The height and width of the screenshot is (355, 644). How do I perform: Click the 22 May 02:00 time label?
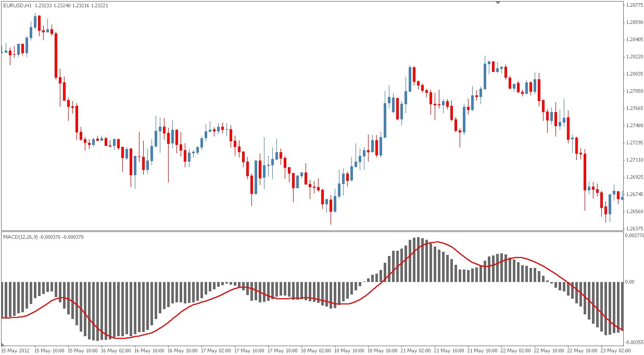[516, 351]
